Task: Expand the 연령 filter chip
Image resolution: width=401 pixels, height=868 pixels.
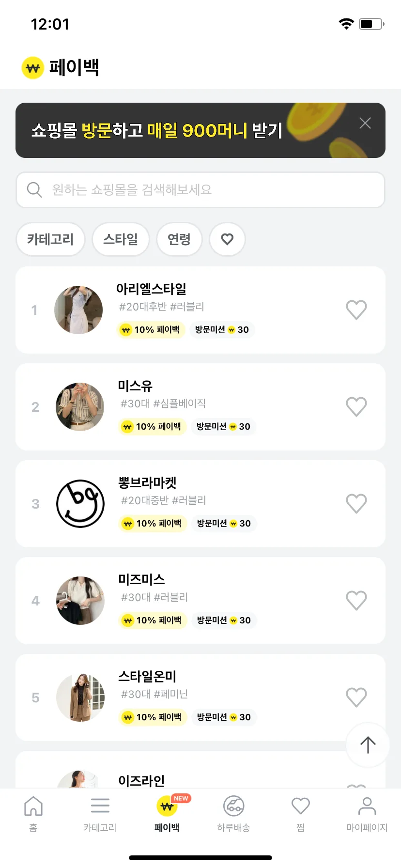Action: [x=179, y=239]
